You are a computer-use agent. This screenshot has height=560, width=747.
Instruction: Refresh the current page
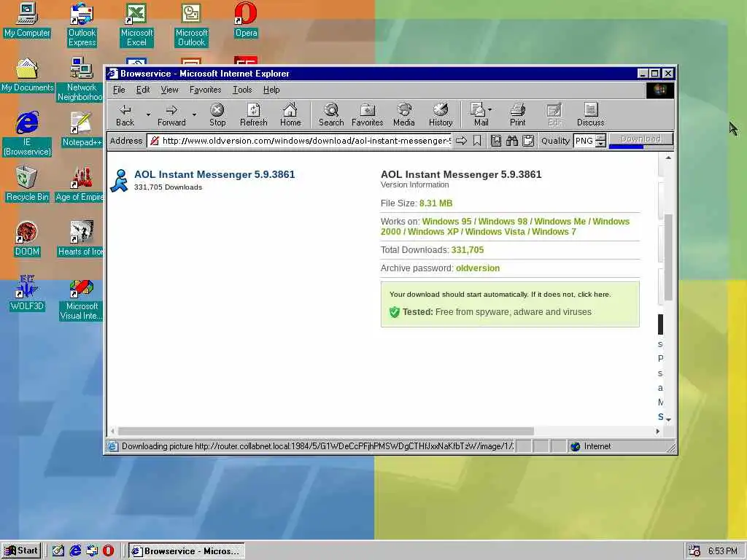[x=253, y=115]
